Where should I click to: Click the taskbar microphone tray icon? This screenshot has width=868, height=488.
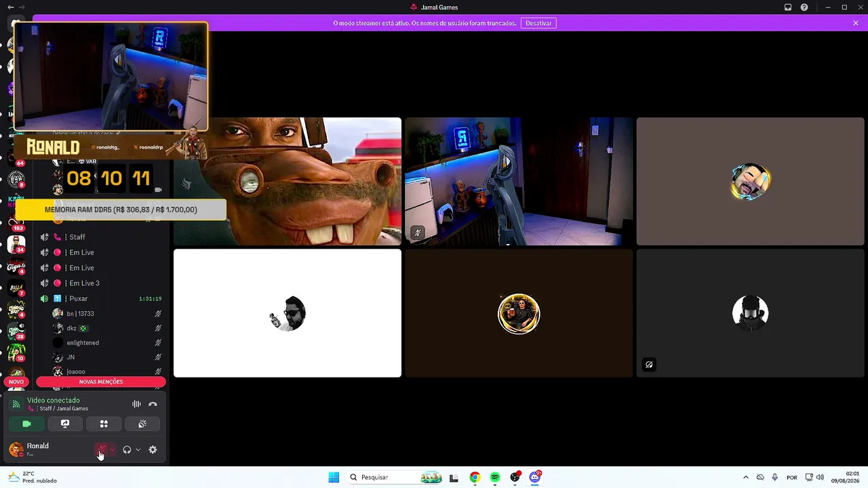774,477
